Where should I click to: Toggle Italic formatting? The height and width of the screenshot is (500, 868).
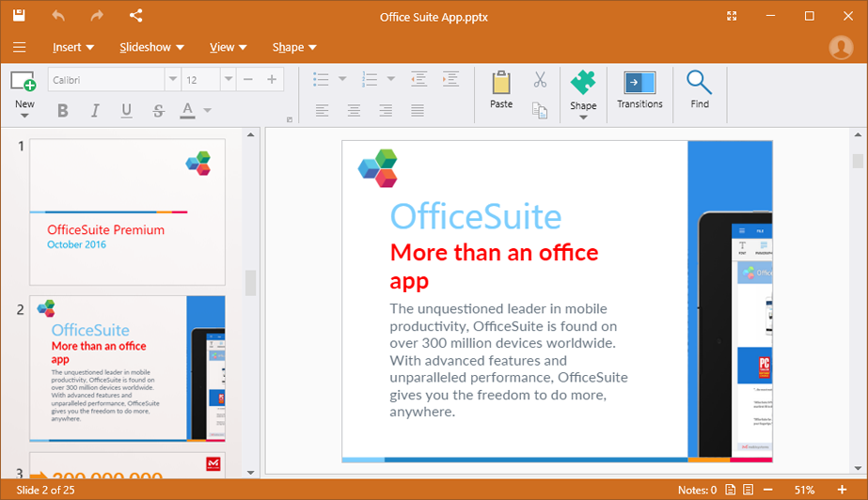95,111
